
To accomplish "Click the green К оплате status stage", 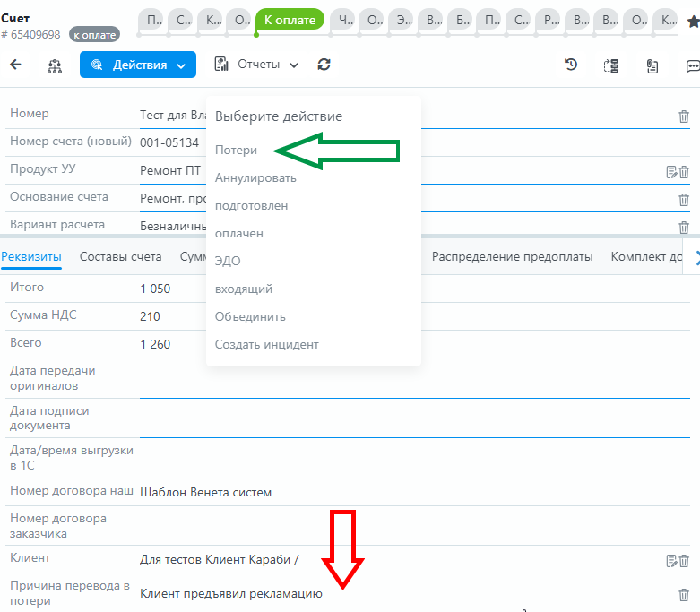I will pyautogui.click(x=290, y=20).
